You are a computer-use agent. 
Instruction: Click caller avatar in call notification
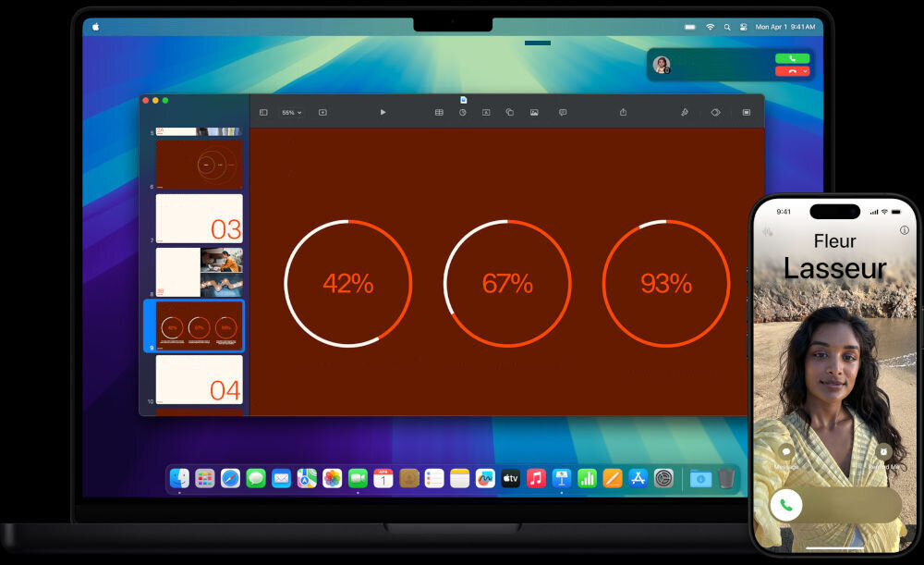pos(662,65)
